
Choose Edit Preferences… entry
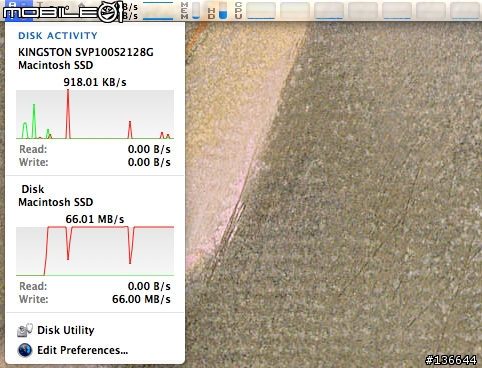pyautogui.click(x=73, y=350)
